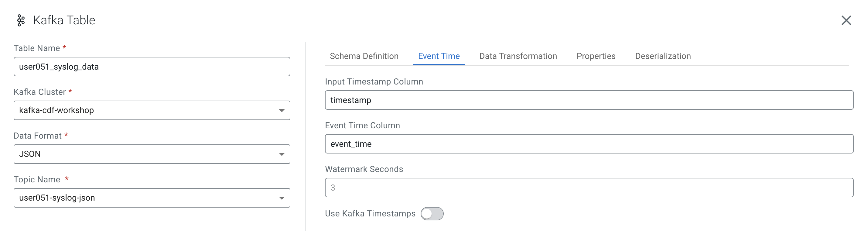Click the Event Time Column field
Screen dimensions: 868x231
point(589,144)
